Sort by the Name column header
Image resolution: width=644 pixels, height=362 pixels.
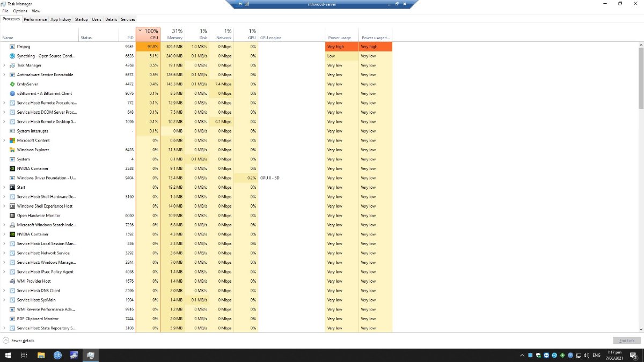(x=39, y=34)
